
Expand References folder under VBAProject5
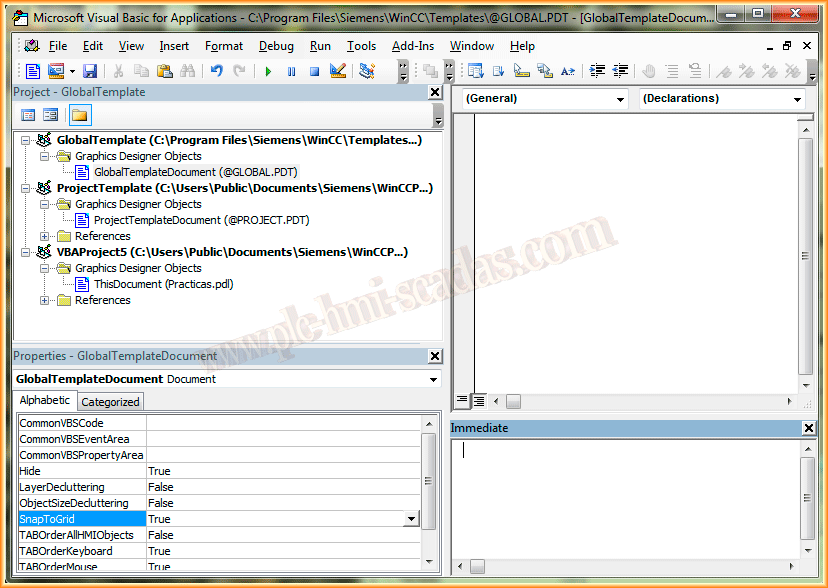[45, 300]
